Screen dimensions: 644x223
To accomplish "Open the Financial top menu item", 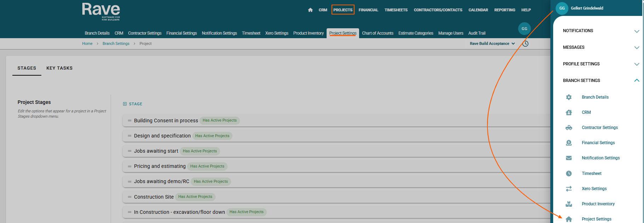I will [368, 10].
